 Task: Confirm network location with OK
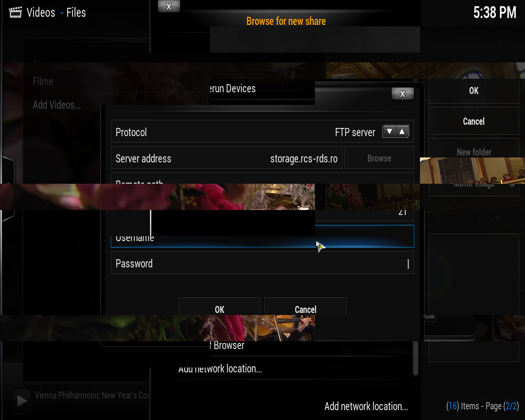[x=219, y=308]
